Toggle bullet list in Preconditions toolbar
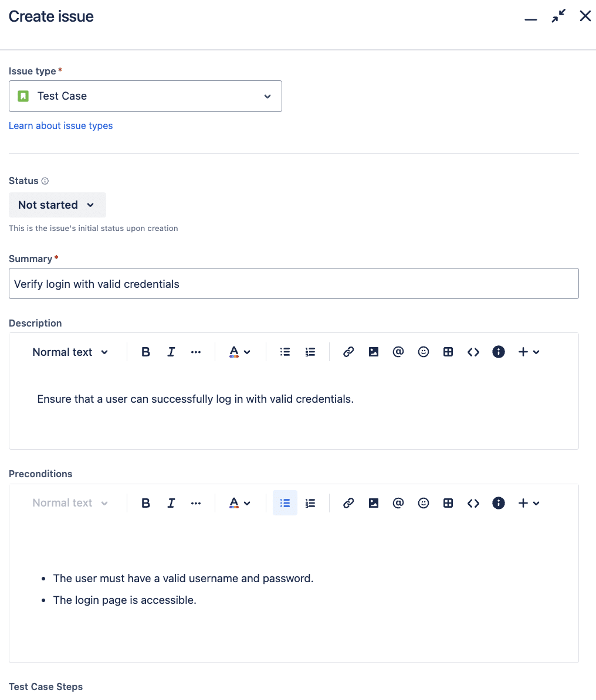The height and width of the screenshot is (700, 596). [285, 503]
